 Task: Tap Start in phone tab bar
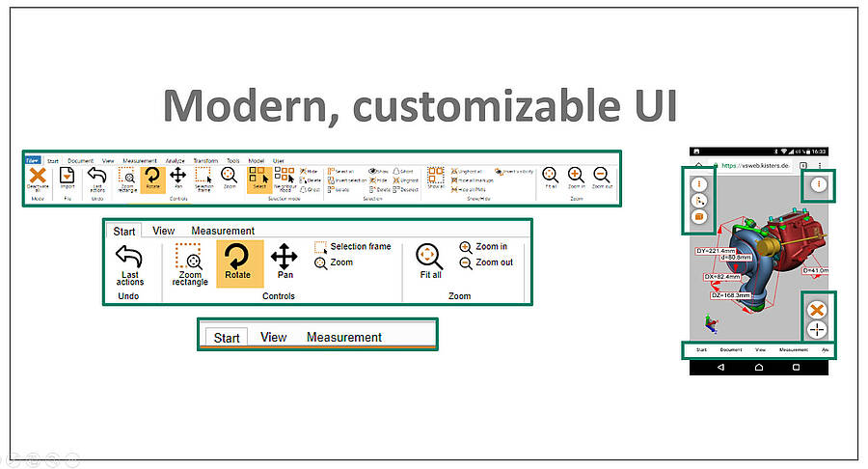pyautogui.click(x=701, y=350)
